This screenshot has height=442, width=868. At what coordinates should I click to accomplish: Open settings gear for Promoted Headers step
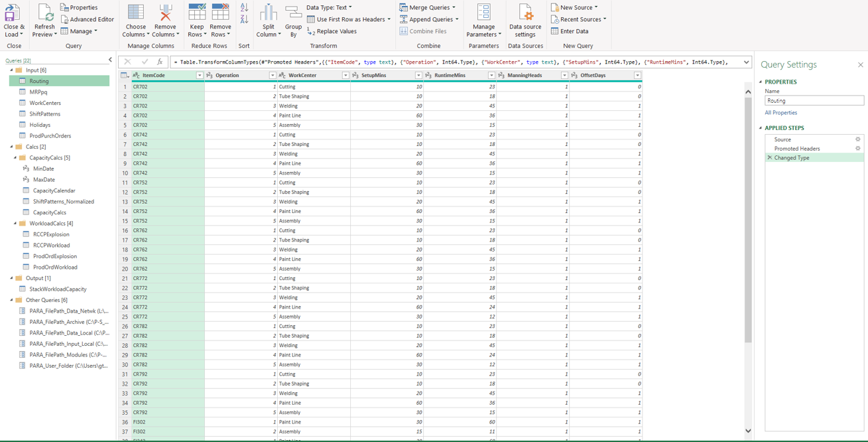click(858, 149)
